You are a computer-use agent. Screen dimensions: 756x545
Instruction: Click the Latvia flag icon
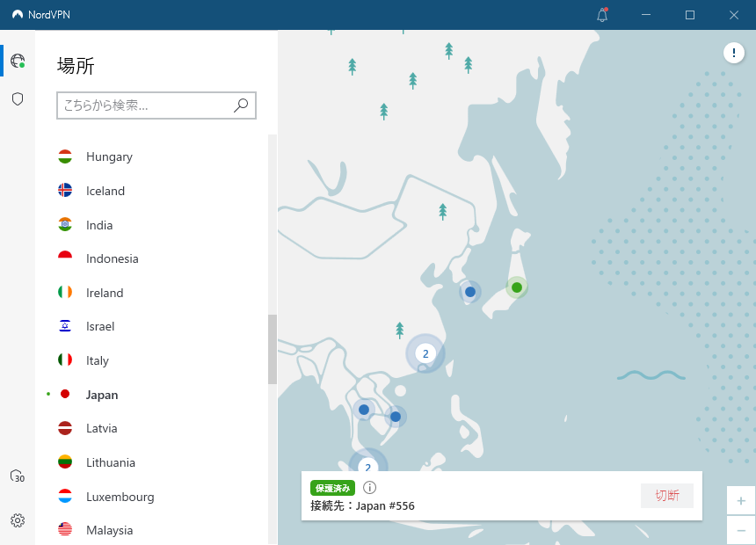[x=65, y=428]
